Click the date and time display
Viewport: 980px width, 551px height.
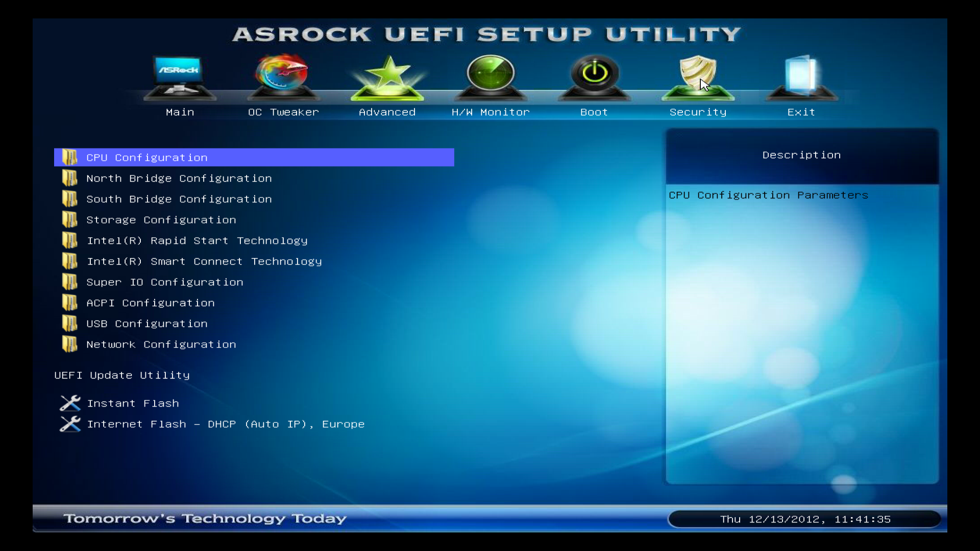click(x=804, y=519)
